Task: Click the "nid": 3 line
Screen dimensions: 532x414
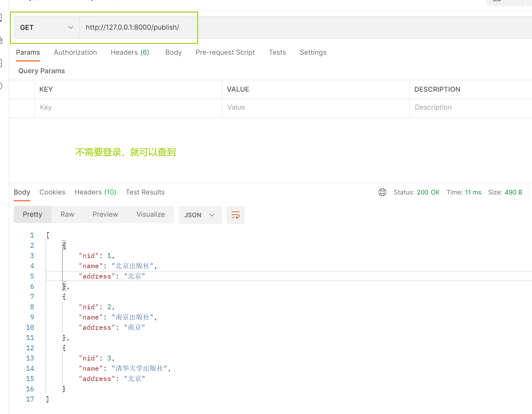Action: 97,358
